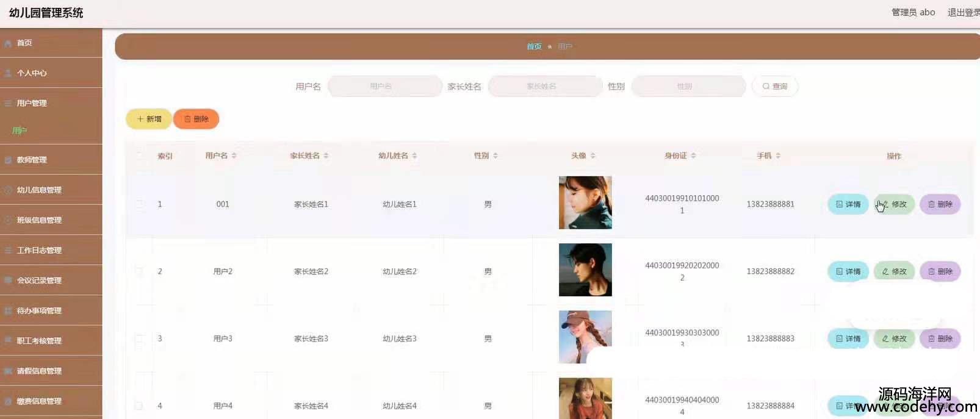
Task: Click 首页 breadcrumb link
Action: (534, 47)
